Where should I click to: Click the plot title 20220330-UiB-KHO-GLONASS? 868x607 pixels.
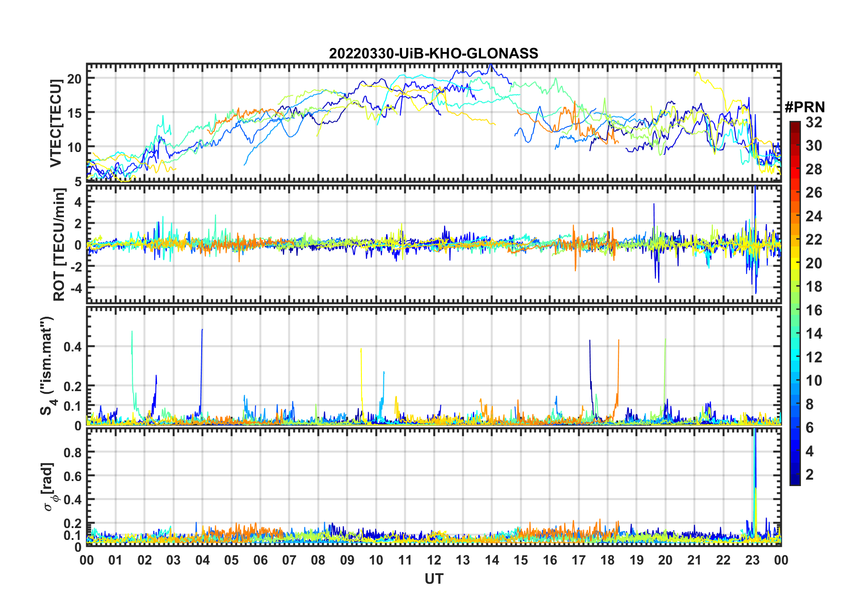click(434, 53)
